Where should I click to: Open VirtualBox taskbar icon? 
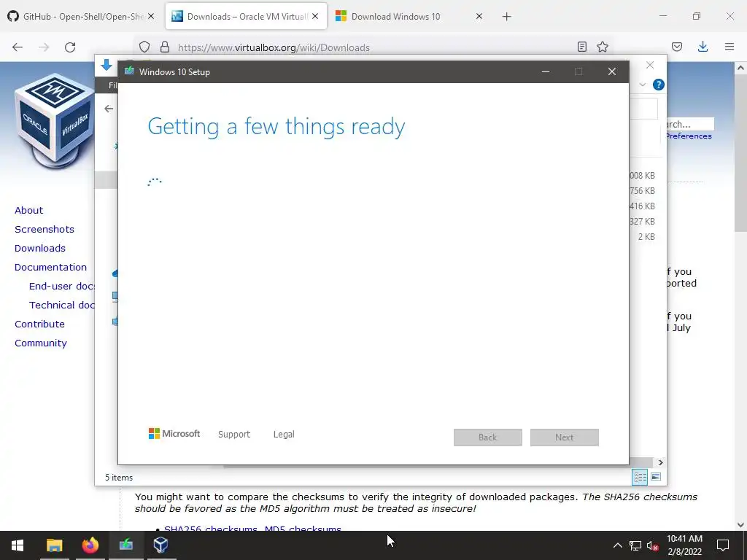point(161,545)
